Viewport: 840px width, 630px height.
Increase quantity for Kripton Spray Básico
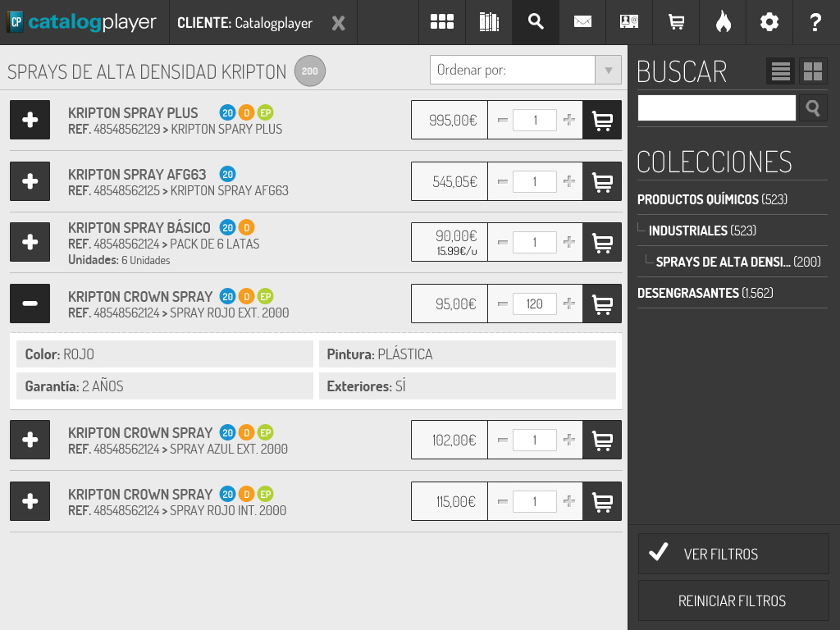pyautogui.click(x=569, y=242)
